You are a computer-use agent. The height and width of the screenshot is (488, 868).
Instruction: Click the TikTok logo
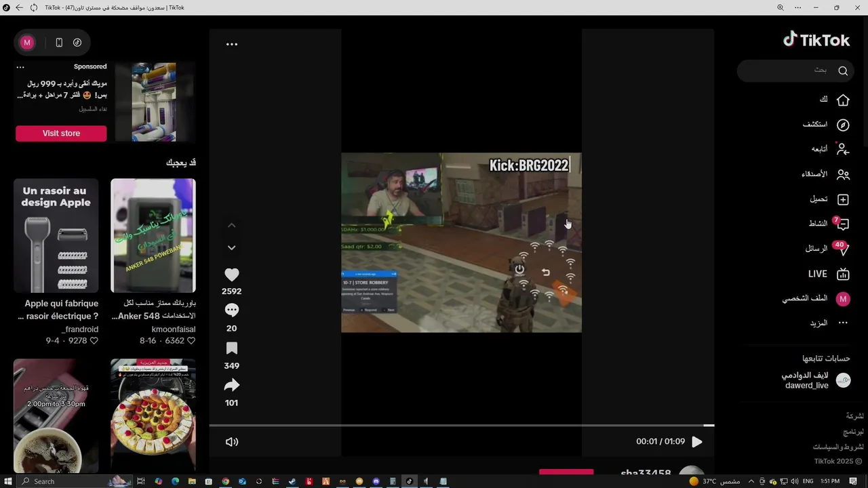816,40
